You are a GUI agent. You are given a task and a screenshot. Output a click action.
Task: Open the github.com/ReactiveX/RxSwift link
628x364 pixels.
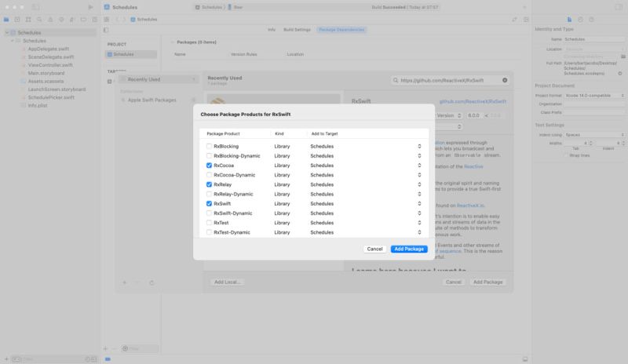click(x=473, y=101)
